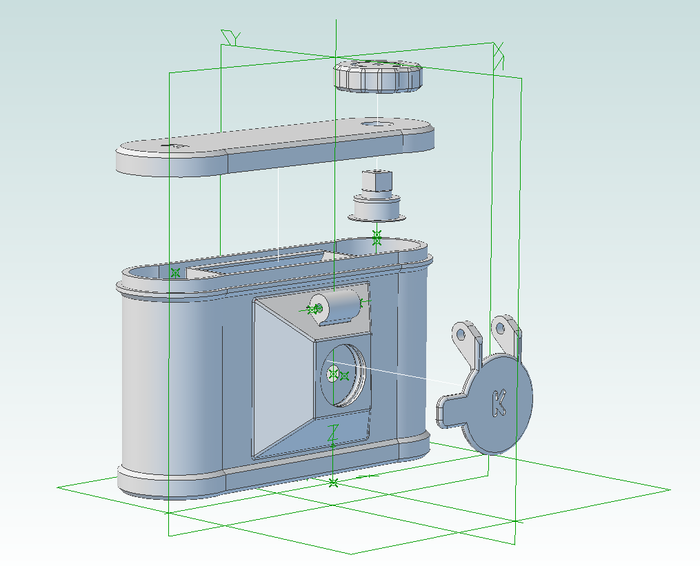The height and width of the screenshot is (566, 700).
Task: Pick the green point marker in right film chamber
Action: click(x=377, y=238)
